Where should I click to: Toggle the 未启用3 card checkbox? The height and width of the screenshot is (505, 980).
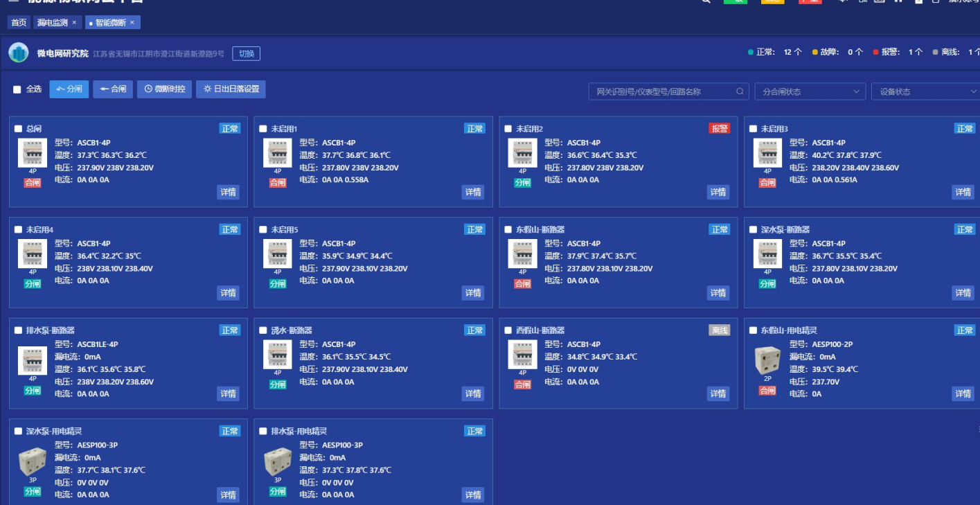pyautogui.click(x=753, y=129)
